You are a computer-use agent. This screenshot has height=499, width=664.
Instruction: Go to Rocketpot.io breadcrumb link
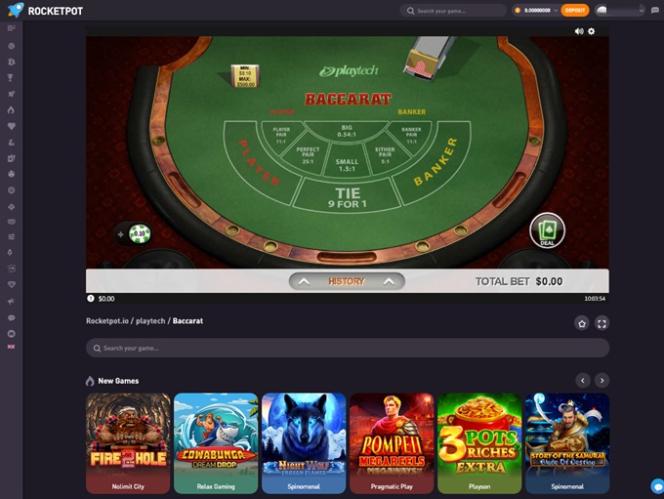tap(107, 321)
